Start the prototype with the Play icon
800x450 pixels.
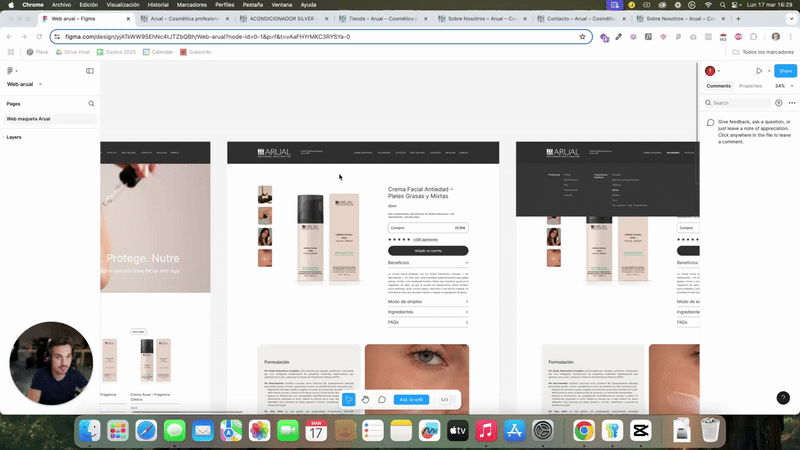coord(759,71)
